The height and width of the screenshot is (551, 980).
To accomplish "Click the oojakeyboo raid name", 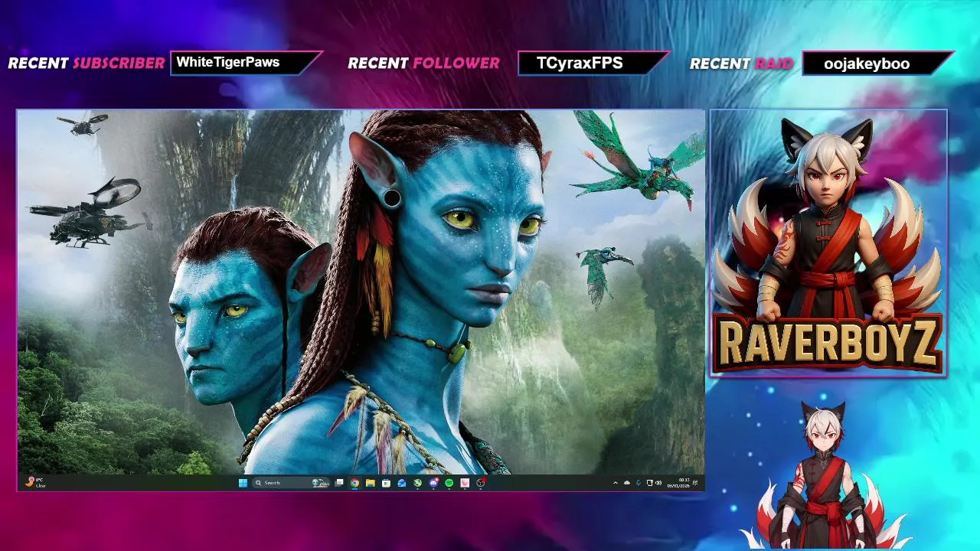I will tap(867, 64).
